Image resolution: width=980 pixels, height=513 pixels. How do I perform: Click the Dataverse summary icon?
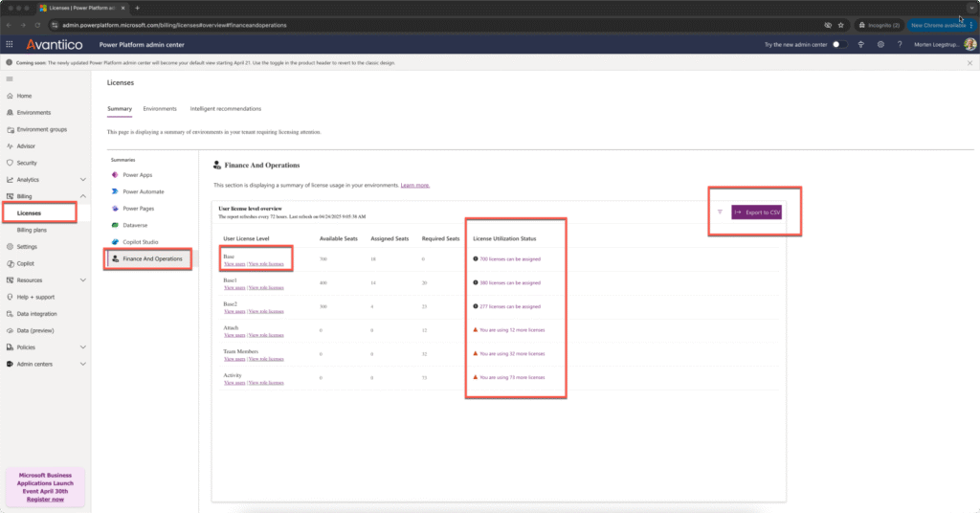click(115, 225)
